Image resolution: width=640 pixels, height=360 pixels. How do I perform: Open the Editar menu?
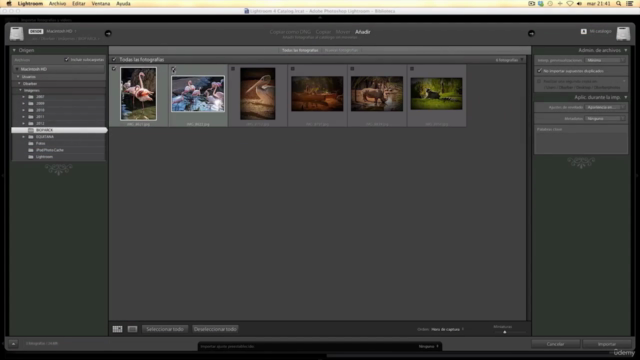79,4
